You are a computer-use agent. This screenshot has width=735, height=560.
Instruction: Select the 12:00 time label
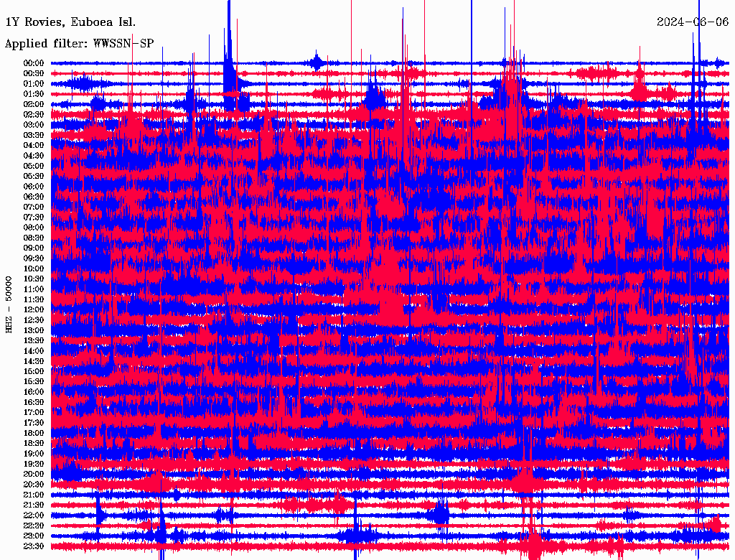pyautogui.click(x=34, y=309)
